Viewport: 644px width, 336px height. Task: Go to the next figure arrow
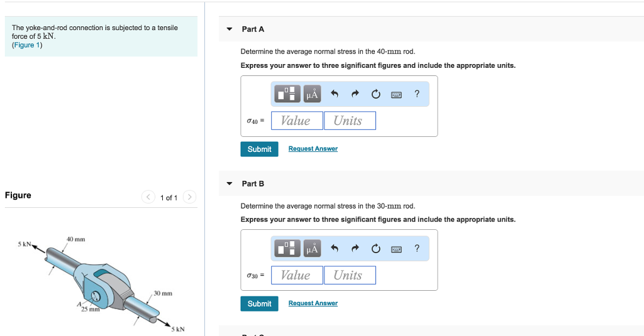click(x=191, y=198)
